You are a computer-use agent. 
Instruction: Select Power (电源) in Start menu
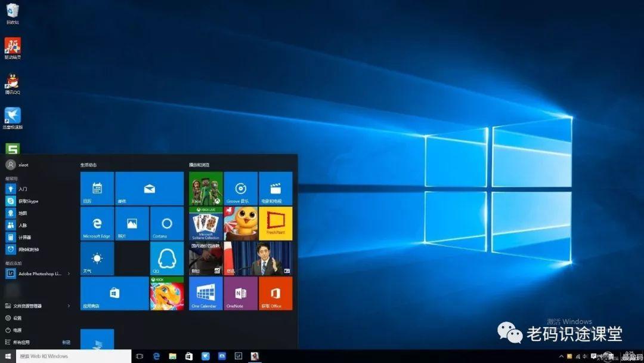click(x=18, y=330)
